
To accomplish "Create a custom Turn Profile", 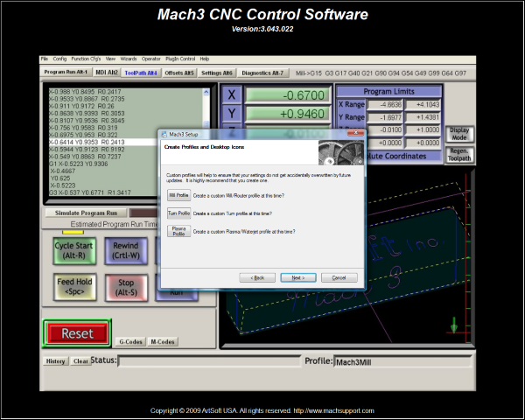I will click(x=178, y=213).
